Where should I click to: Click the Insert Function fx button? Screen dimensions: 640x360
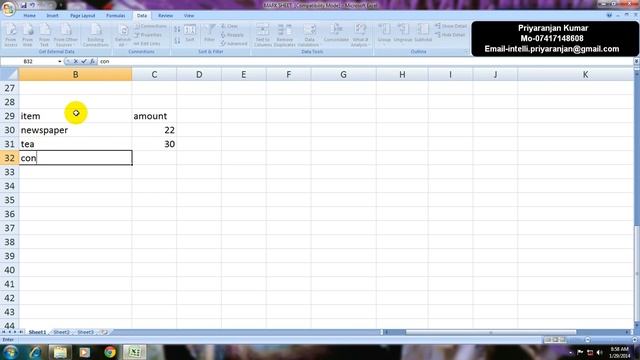pos(92,61)
